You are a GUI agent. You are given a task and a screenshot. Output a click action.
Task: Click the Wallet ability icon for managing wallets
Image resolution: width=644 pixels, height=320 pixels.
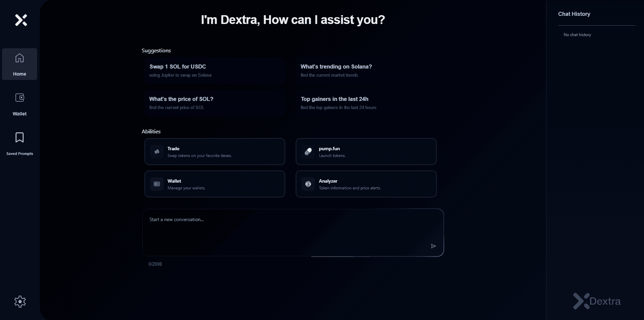click(157, 184)
